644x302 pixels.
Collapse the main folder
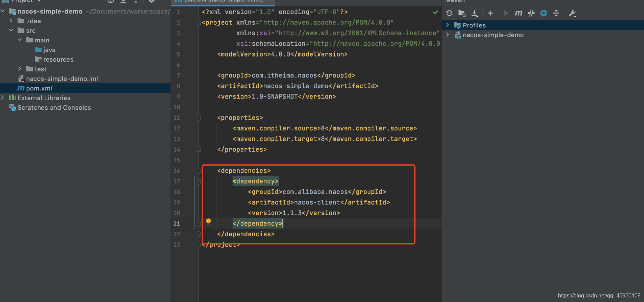coord(20,40)
